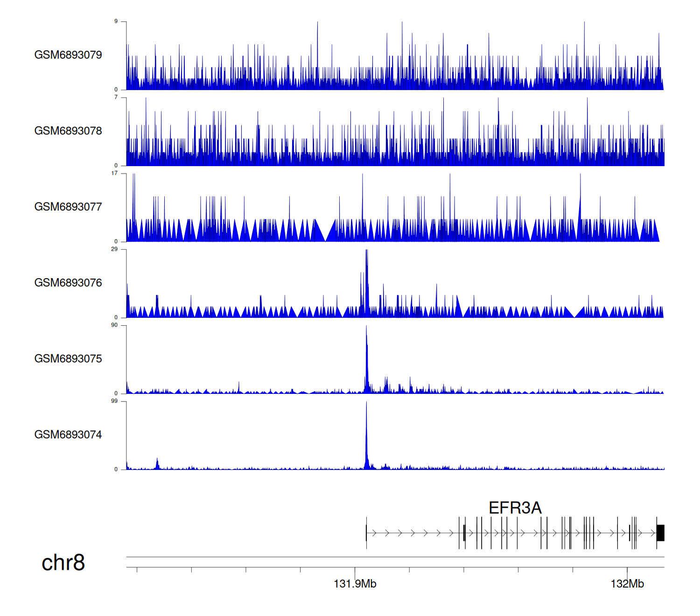Click the 132Mb axis tick label

[627, 584]
